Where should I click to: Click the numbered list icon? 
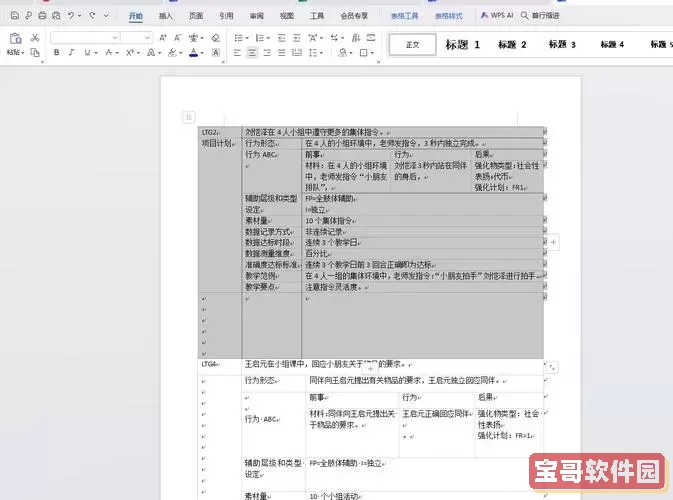click(x=260, y=38)
